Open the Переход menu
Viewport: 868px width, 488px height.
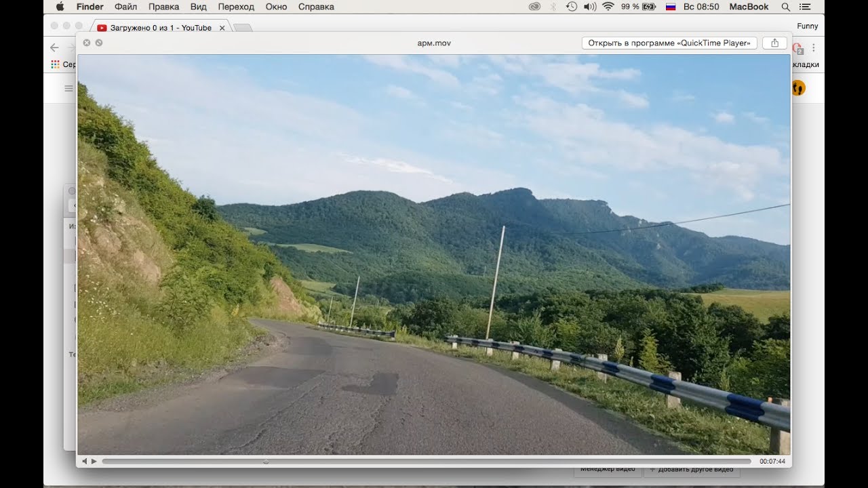tap(236, 7)
